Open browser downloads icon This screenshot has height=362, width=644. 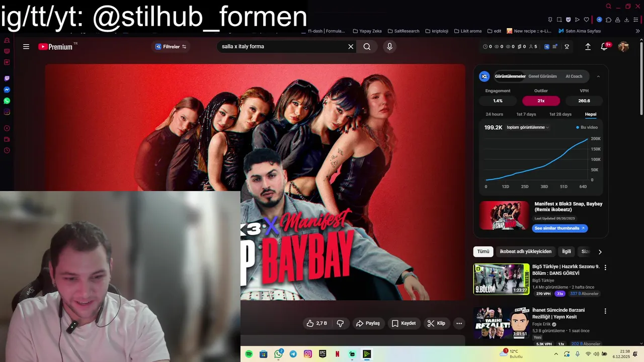(626, 20)
